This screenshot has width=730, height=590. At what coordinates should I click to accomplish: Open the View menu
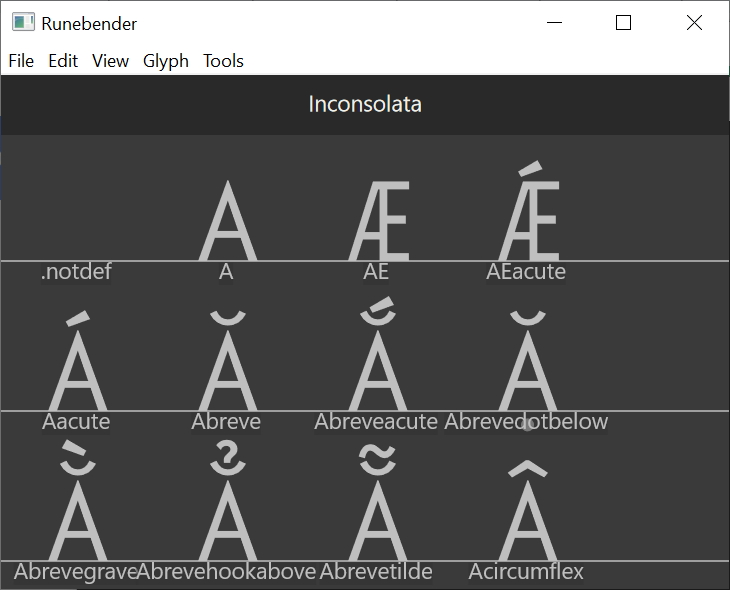point(110,61)
